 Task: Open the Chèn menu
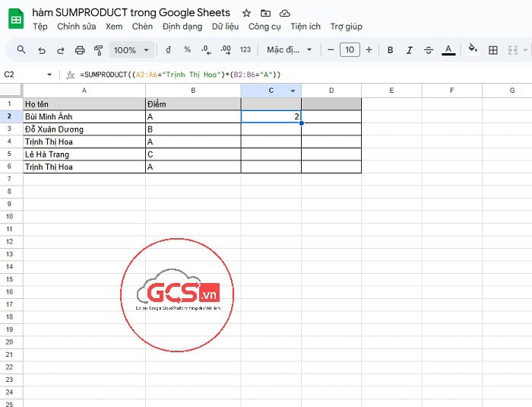(142, 27)
